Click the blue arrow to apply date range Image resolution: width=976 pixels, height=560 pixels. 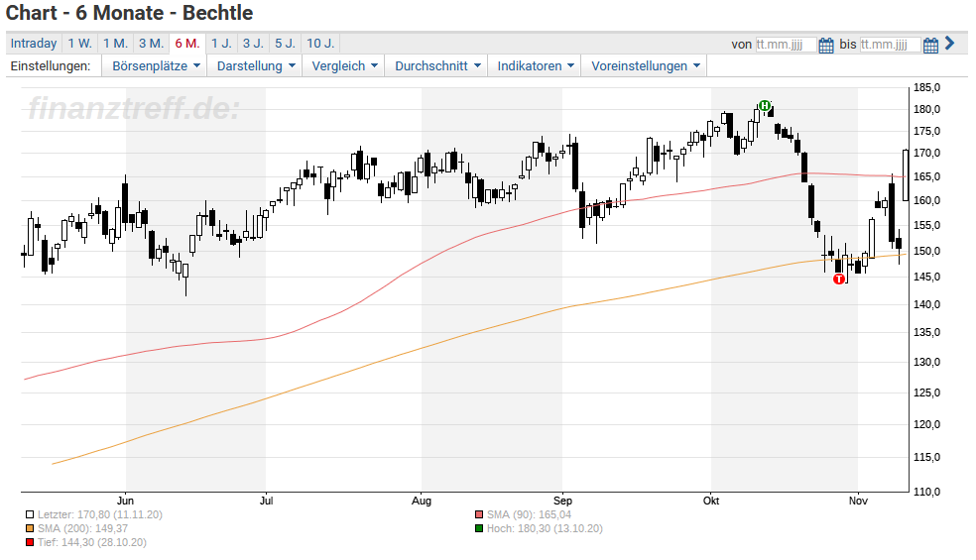click(x=949, y=44)
